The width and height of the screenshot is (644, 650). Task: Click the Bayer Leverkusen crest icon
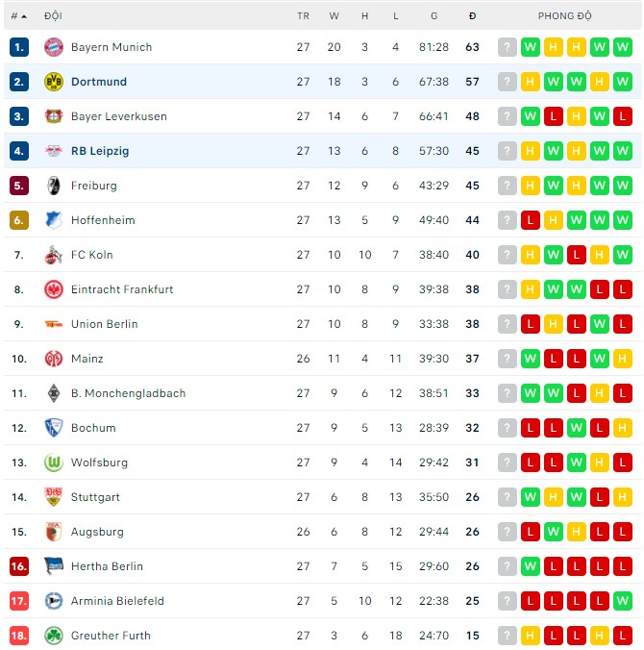(x=54, y=116)
